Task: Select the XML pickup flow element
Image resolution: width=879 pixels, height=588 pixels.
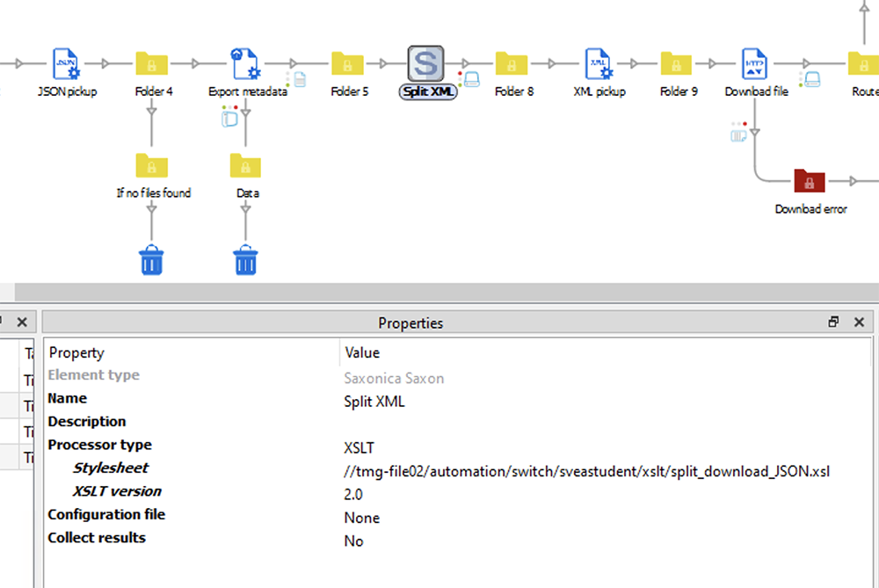Action: pos(599,64)
